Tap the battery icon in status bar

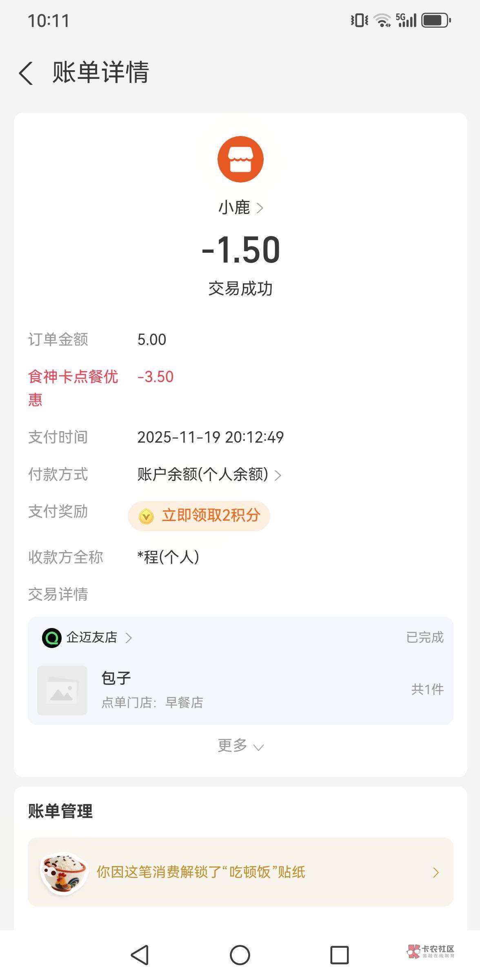436,20
